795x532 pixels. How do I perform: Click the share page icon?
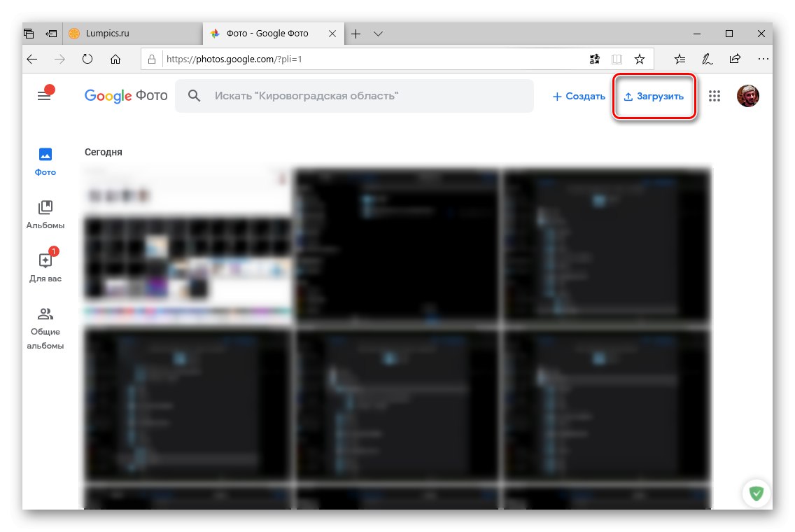click(x=736, y=59)
